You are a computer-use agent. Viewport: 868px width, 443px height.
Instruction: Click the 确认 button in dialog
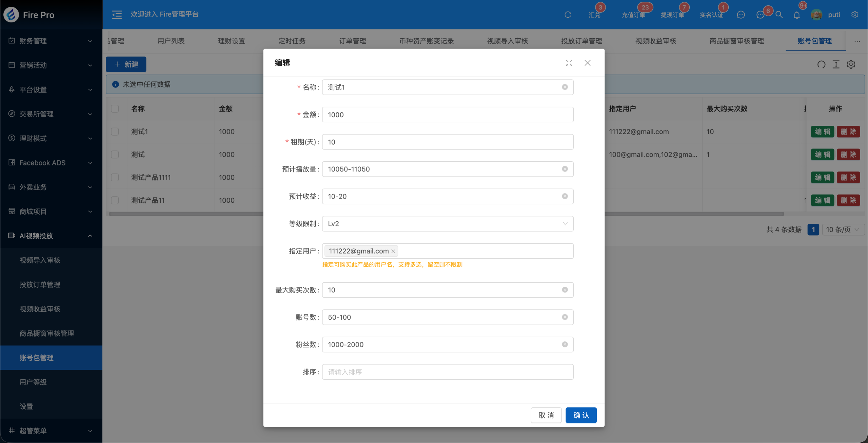click(580, 415)
